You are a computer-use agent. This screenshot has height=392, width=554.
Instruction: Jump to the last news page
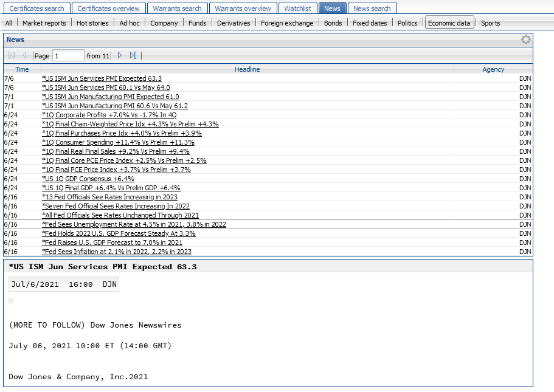133,55
